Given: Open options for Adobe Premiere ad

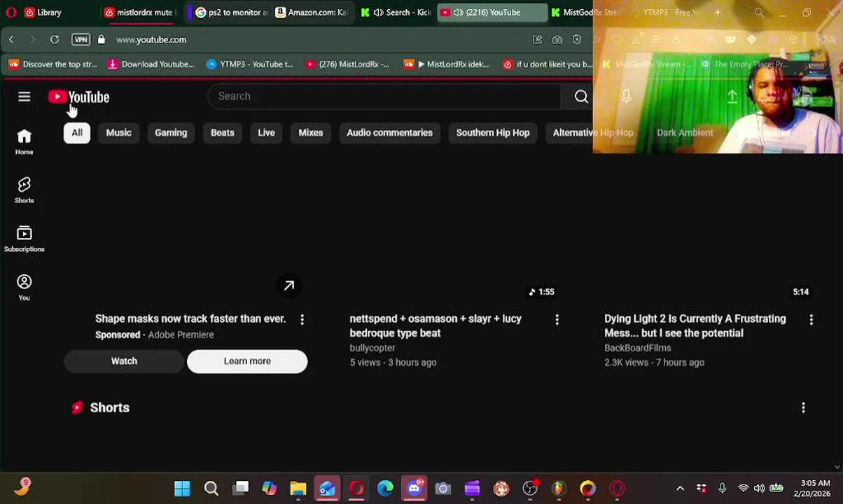Looking at the screenshot, I should pyautogui.click(x=302, y=320).
